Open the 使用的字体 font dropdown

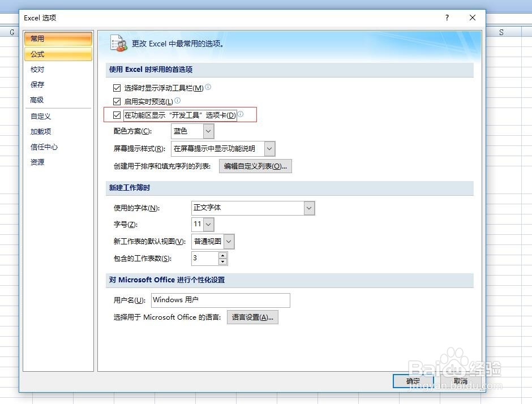pos(309,208)
